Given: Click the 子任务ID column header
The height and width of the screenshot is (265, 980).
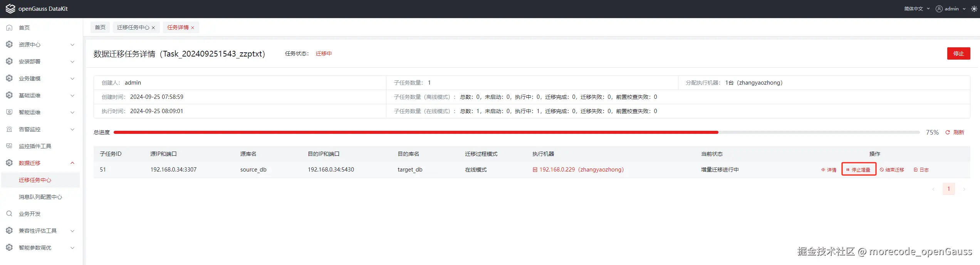Looking at the screenshot, I should coord(111,154).
